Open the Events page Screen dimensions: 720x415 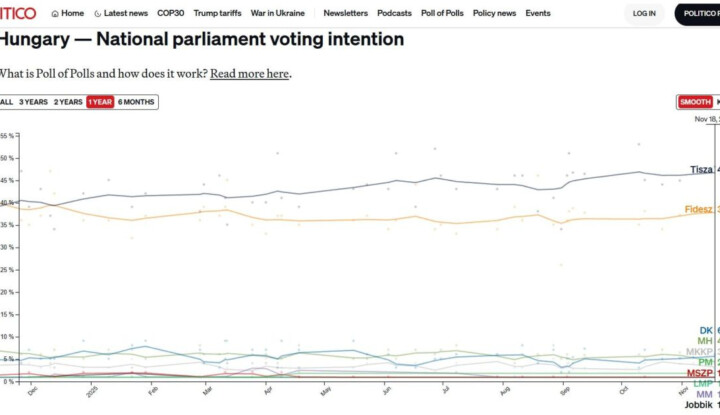[538, 14]
